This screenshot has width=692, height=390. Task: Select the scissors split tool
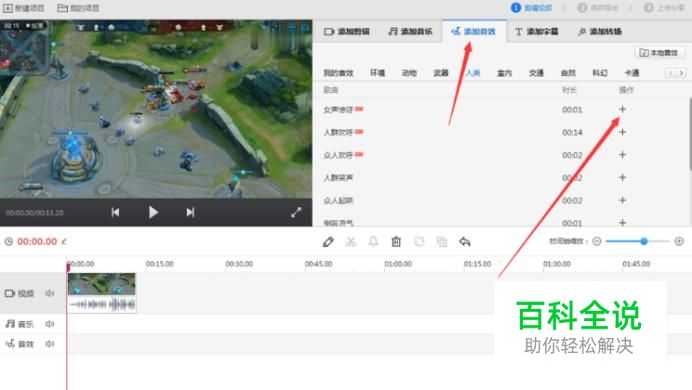tap(351, 242)
